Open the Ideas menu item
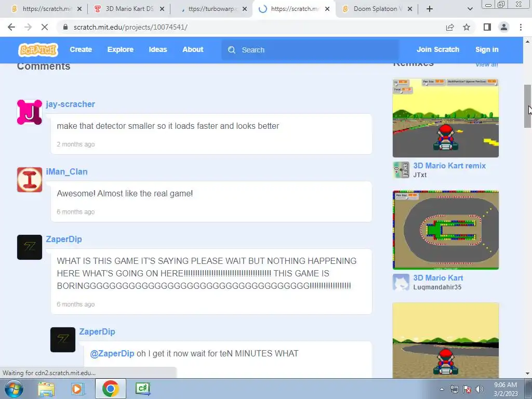Viewport: 532px width, 399px height. 158,49
